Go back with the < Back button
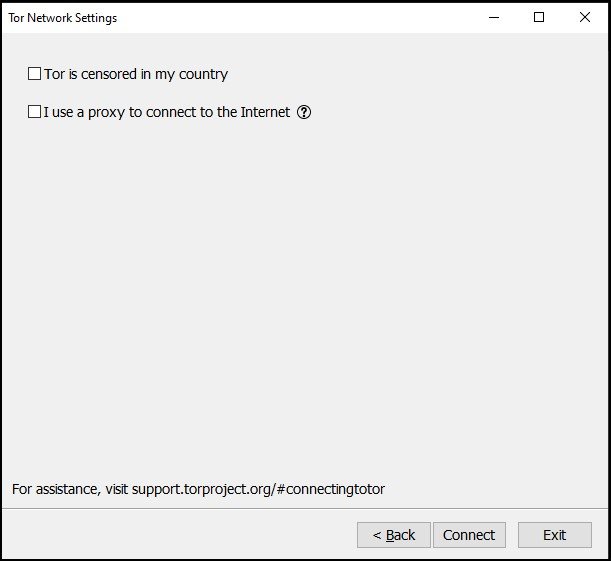 394,535
